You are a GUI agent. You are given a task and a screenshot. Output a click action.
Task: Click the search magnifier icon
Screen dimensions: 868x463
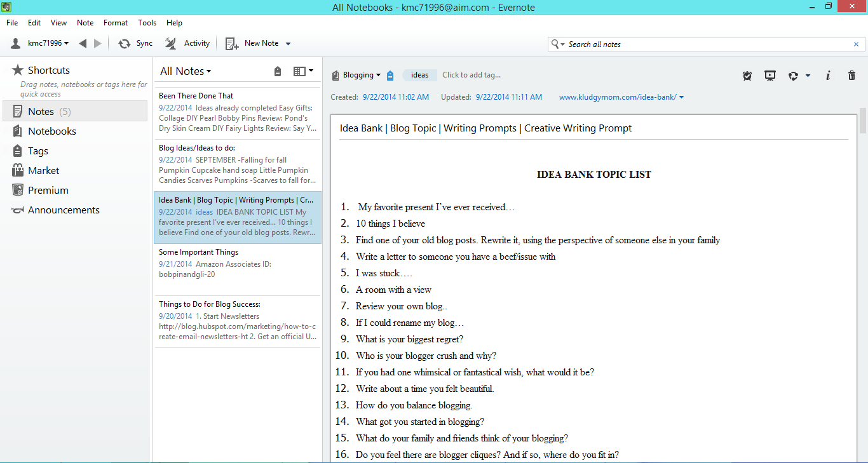[x=555, y=44]
